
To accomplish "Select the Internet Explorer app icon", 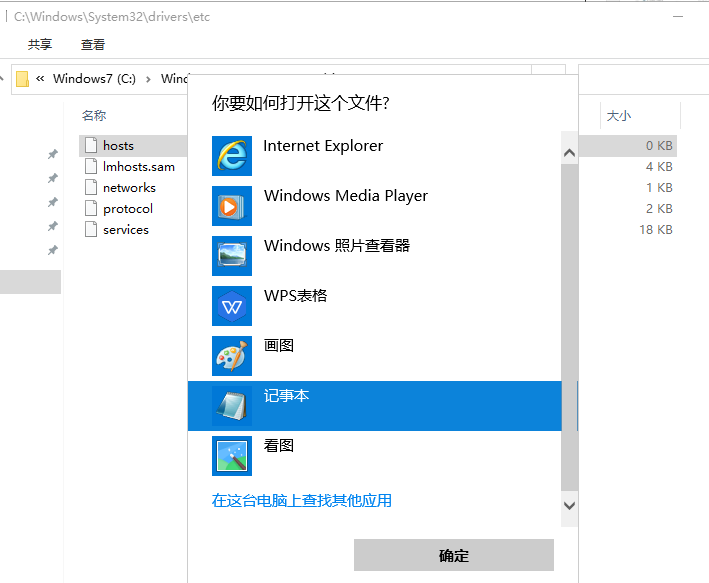I will coord(232,156).
